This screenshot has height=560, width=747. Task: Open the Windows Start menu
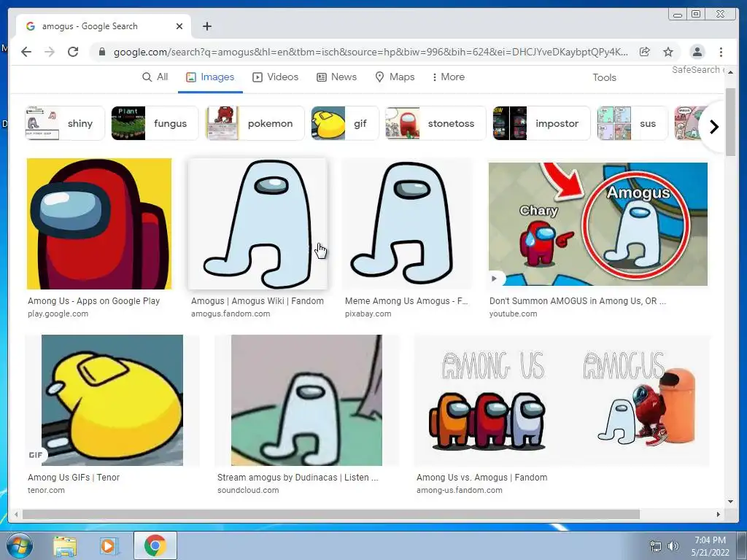[20, 545]
